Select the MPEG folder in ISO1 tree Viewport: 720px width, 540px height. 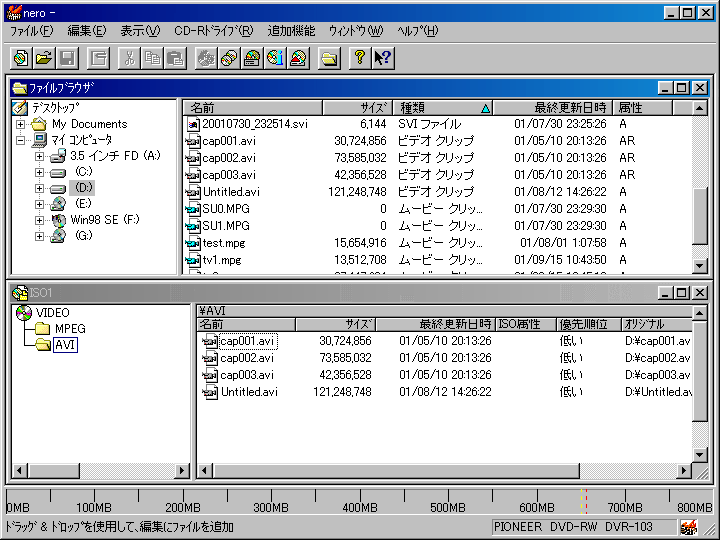(70, 329)
